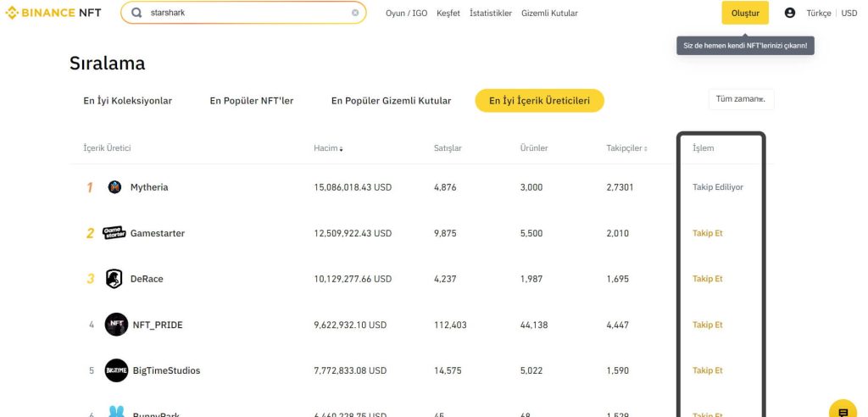
Task: Click the BigTimeStudios avatar
Action: pos(116,370)
